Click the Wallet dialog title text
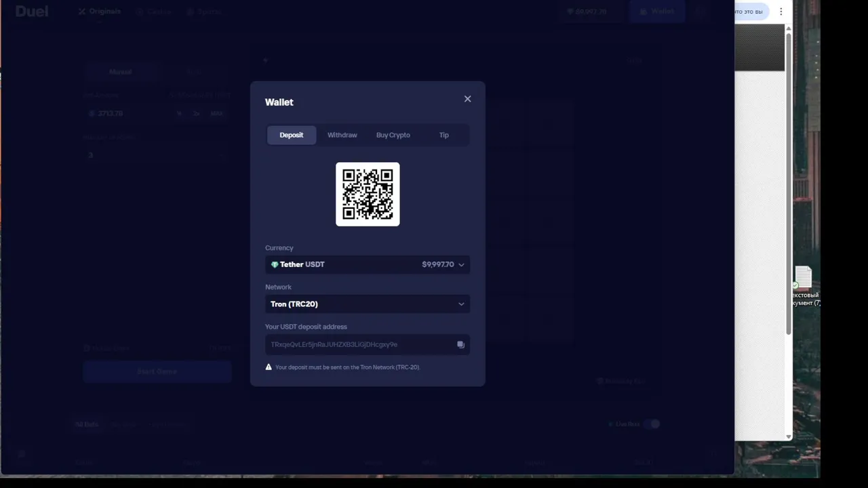 [x=279, y=102]
